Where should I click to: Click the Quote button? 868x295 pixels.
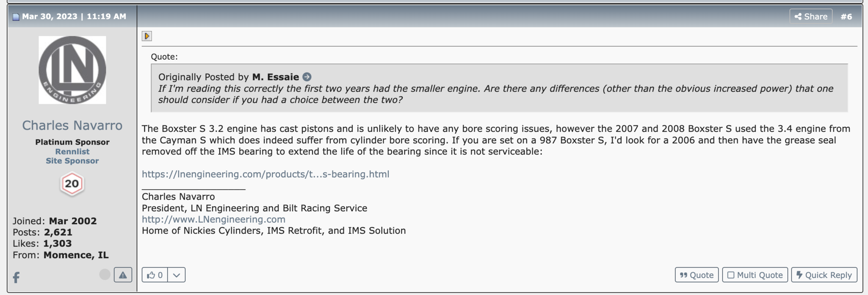pyautogui.click(x=697, y=275)
